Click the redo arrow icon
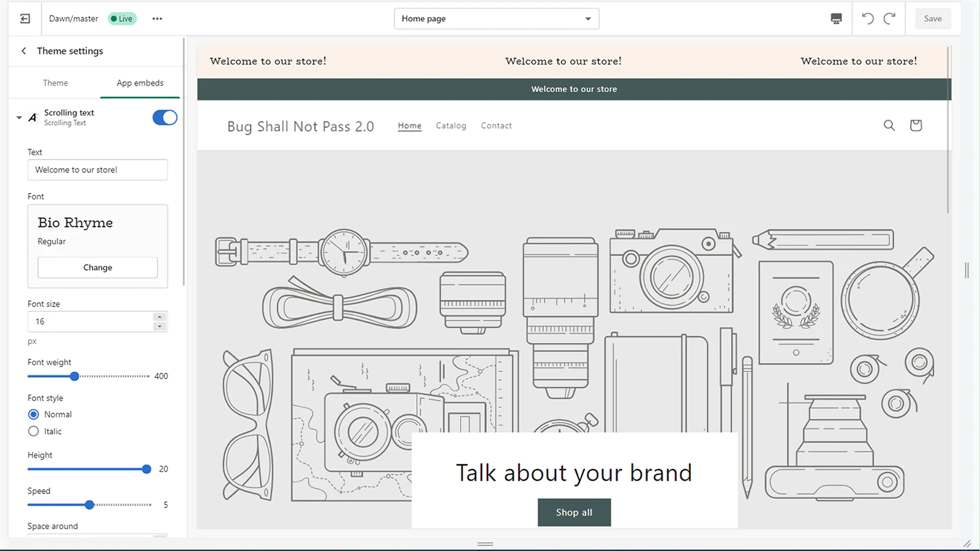Screen dimensions: 980x551 pos(889,18)
